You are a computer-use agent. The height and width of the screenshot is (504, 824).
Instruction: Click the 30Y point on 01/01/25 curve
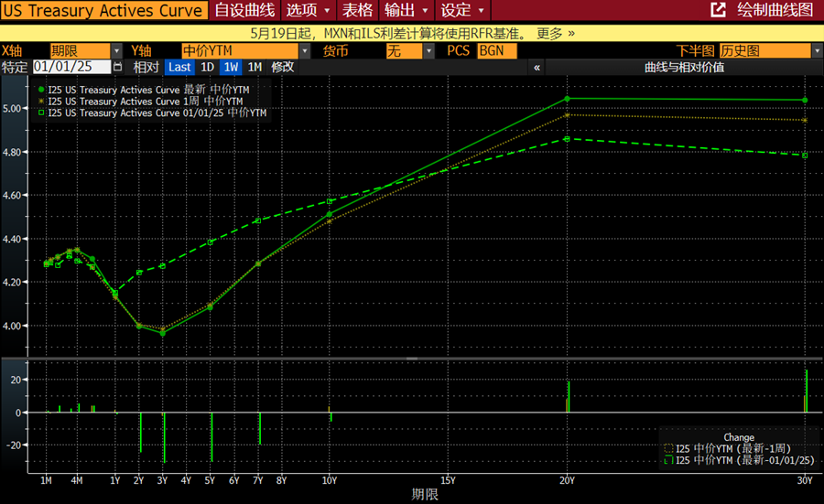(805, 155)
